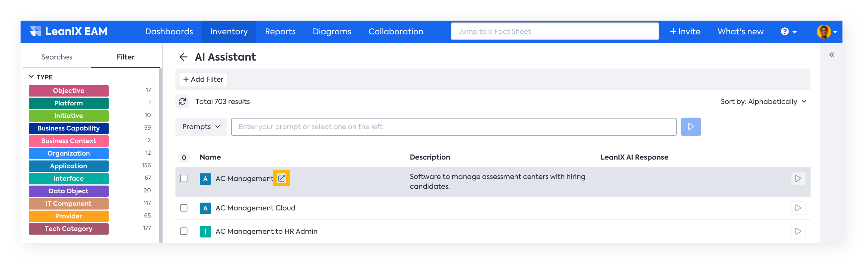Image resolution: width=868 pixels, height=268 pixels.
Task: Open the Prompts dropdown
Action: click(201, 127)
